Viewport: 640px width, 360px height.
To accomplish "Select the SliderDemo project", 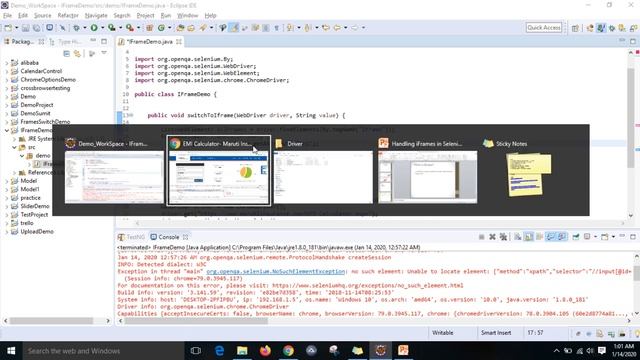I will (35, 206).
